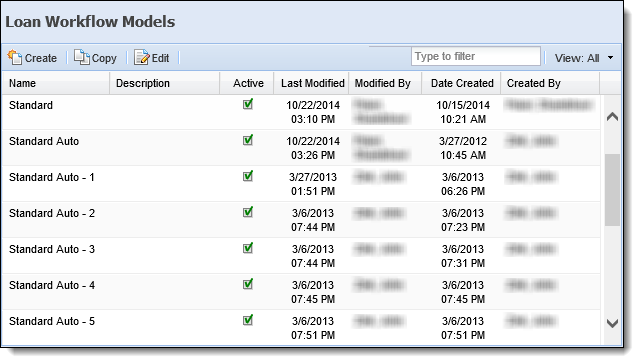Screen dimensions: 639x363
Task: Select the Standard Auto - 2 row
Action: 301,220
